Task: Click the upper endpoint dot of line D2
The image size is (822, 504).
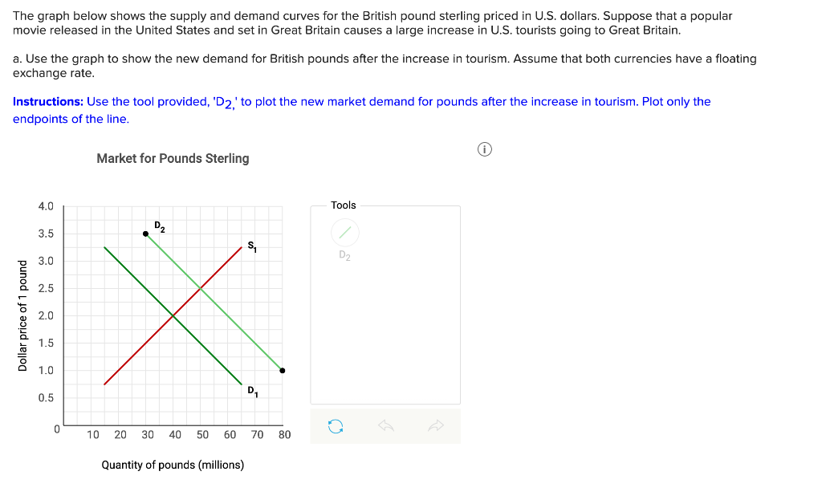Action: click(145, 234)
